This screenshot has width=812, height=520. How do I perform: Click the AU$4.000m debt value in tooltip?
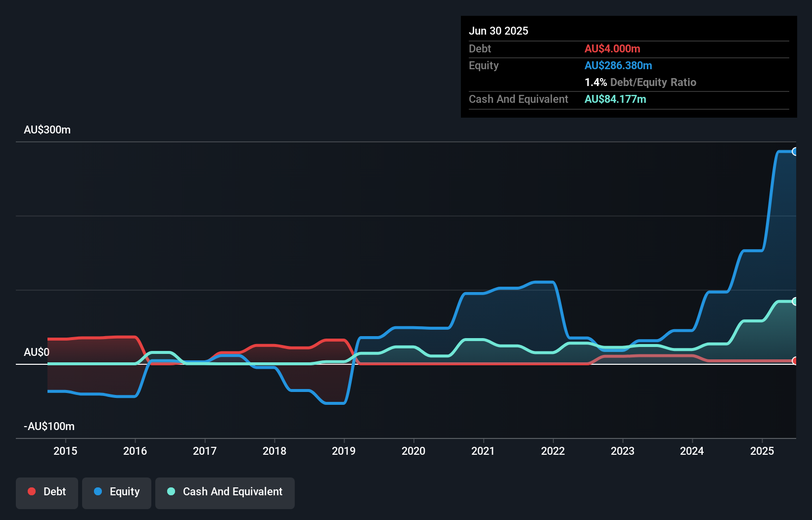pos(612,49)
